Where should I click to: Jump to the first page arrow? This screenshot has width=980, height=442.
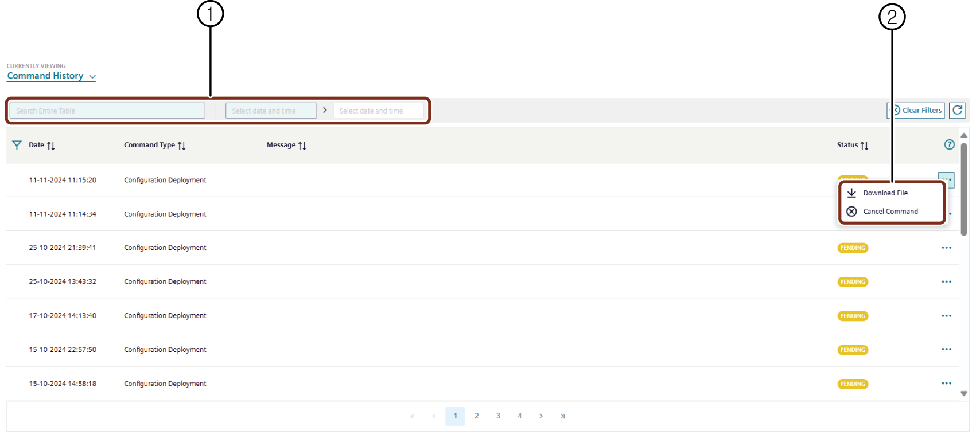coord(412,416)
